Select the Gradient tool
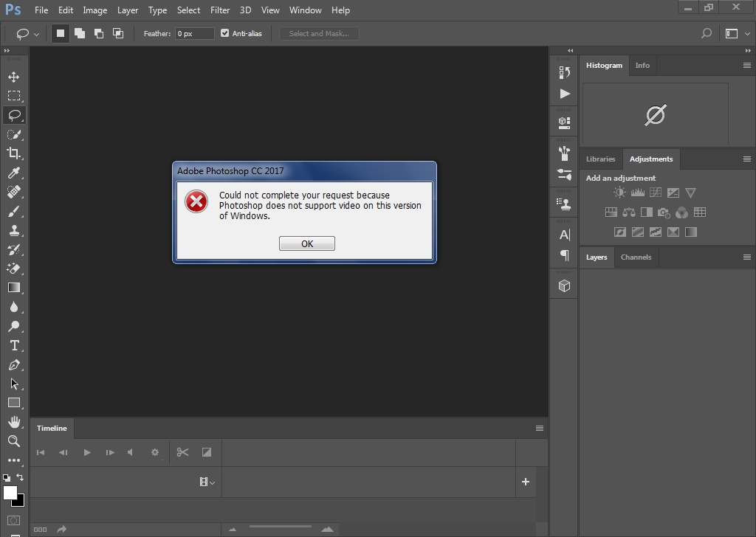756x537 pixels. pos(13,288)
